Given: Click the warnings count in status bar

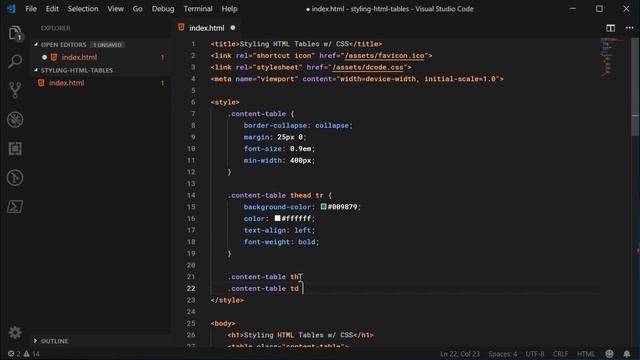Looking at the screenshot, I should coord(31,354).
